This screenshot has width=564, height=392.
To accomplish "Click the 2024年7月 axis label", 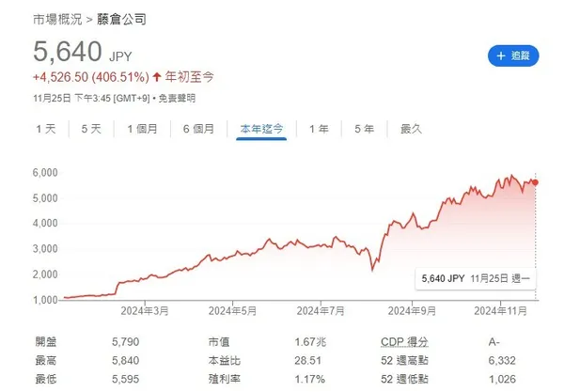I will pos(321,311).
